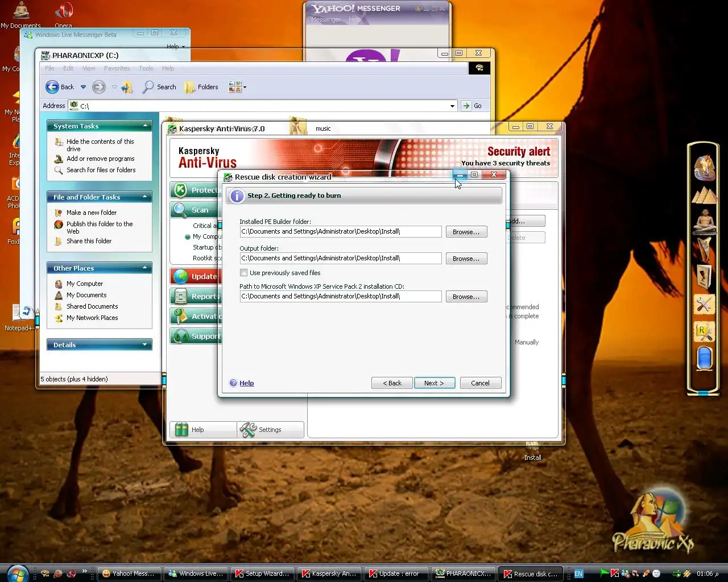Open the yellow R flag dock icon

tap(704, 332)
